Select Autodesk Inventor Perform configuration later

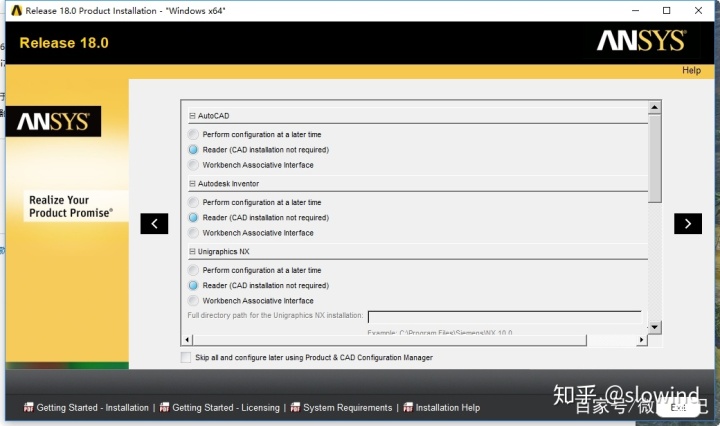click(193, 202)
